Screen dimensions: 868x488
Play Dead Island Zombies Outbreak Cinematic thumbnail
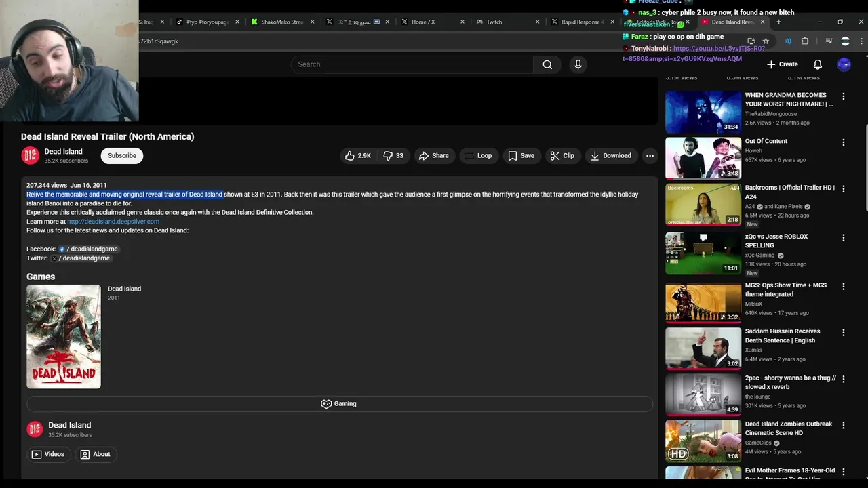pyautogui.click(x=703, y=441)
